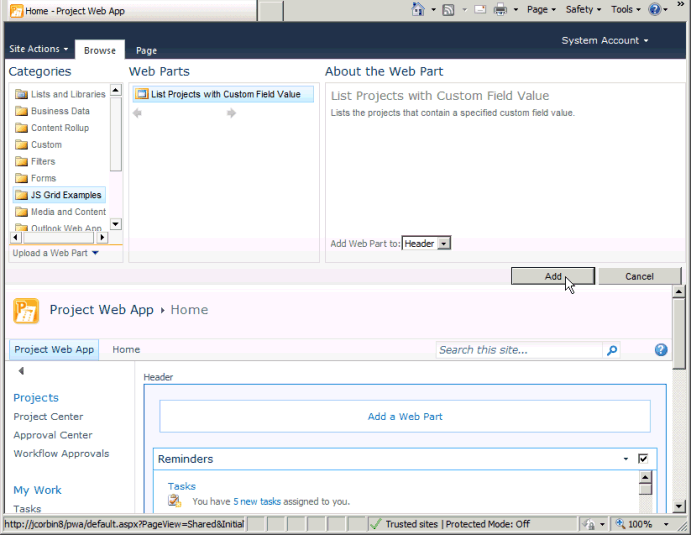Click the Custom folder icon
The height and width of the screenshot is (535, 691).
point(21,144)
